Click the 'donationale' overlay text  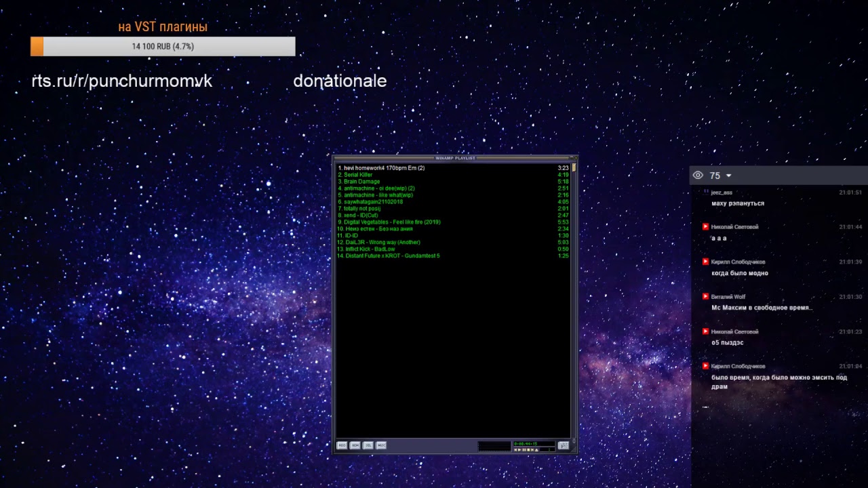point(340,81)
